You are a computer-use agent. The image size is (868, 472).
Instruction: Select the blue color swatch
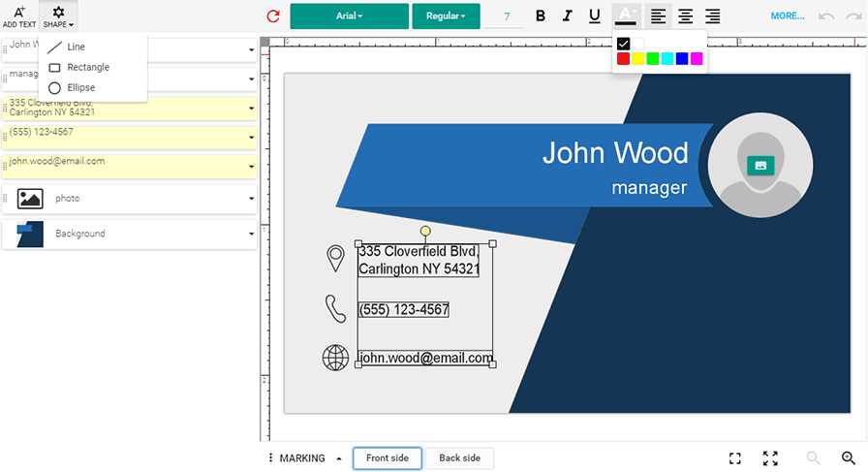(682, 59)
